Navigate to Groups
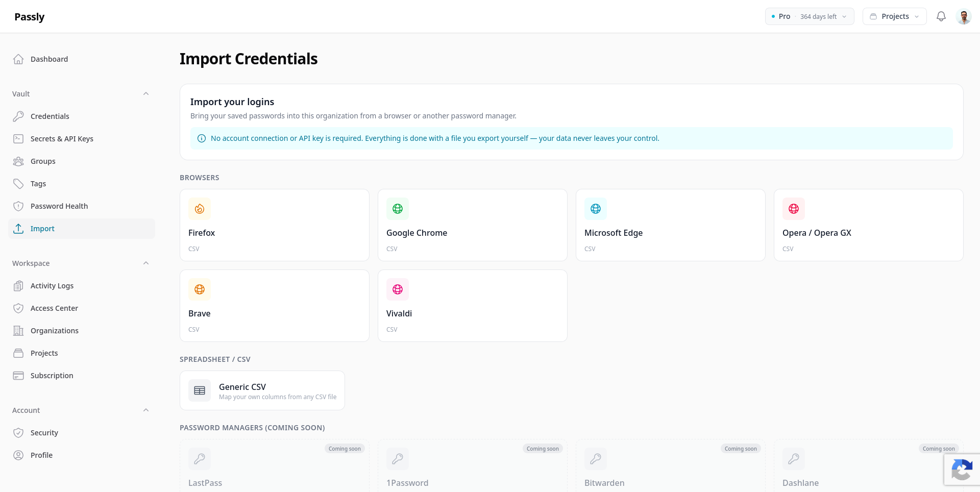 (82, 161)
